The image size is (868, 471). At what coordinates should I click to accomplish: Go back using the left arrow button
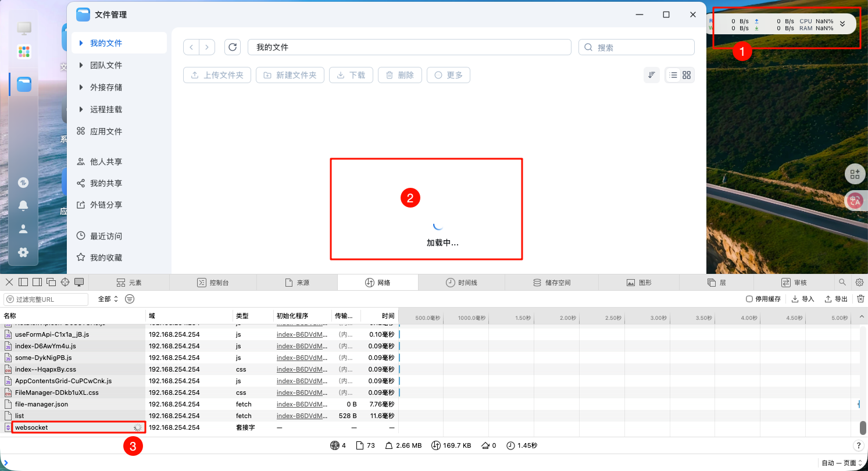(191, 47)
